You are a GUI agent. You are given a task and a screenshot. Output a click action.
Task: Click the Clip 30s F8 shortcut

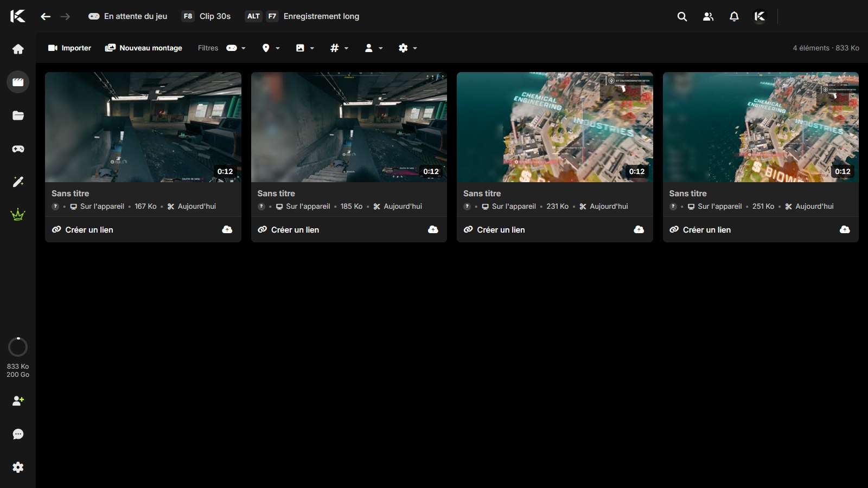click(206, 16)
